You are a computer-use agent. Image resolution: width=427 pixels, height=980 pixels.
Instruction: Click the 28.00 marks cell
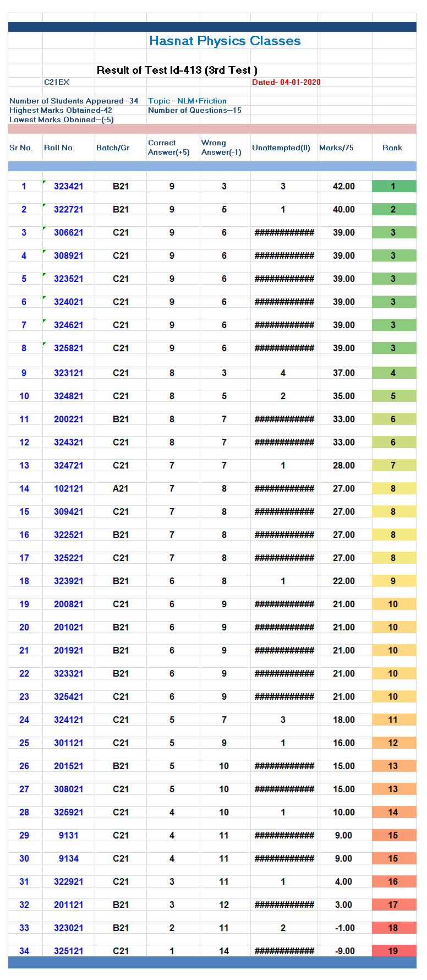click(344, 465)
